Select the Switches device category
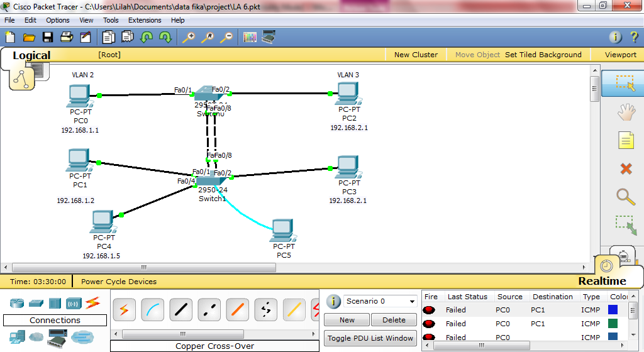 point(36,304)
